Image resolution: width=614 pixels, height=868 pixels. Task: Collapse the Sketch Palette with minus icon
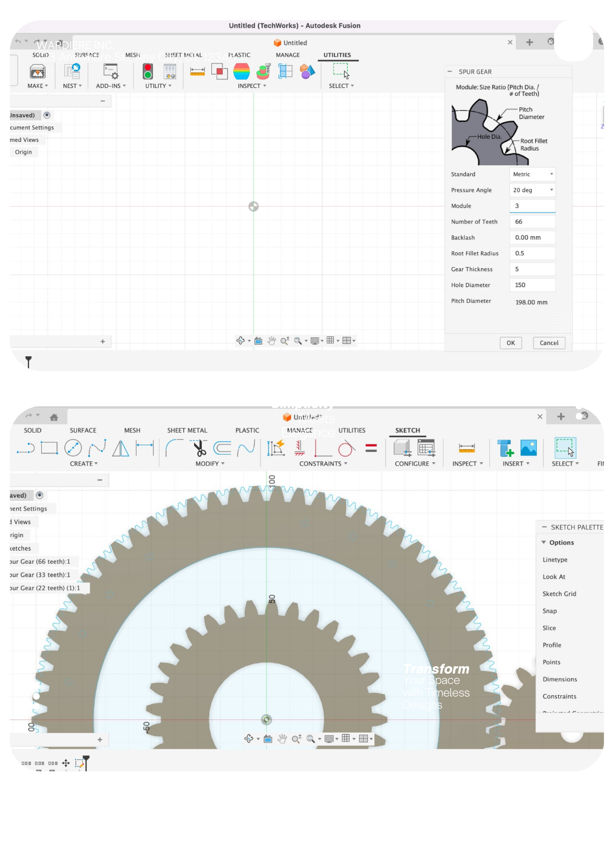coord(544,527)
